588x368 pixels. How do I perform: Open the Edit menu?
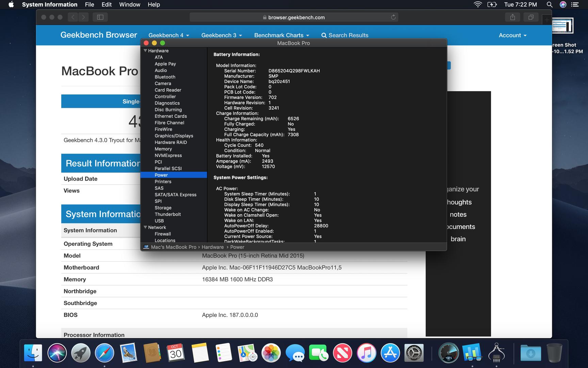107,4
